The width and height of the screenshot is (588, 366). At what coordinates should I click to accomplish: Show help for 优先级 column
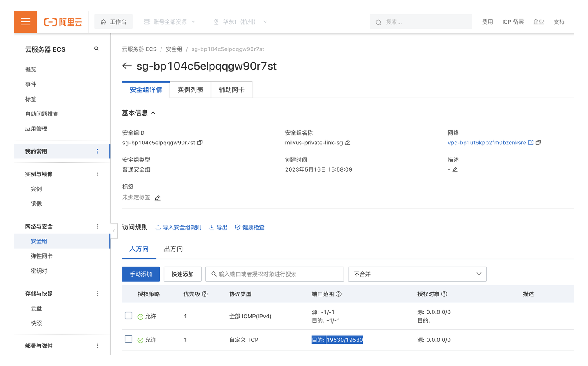click(205, 294)
